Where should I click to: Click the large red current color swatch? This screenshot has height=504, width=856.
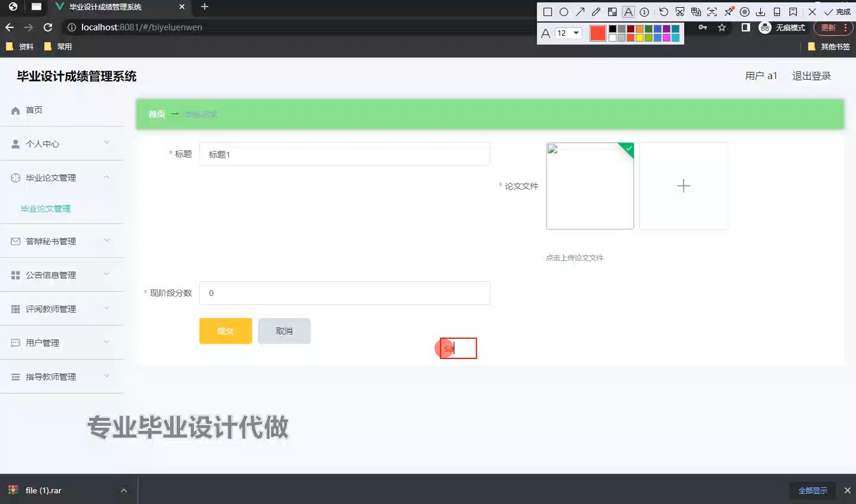coord(598,33)
